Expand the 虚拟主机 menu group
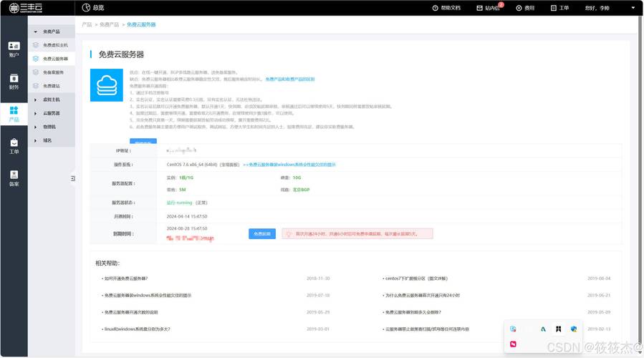644x358 pixels. point(52,100)
